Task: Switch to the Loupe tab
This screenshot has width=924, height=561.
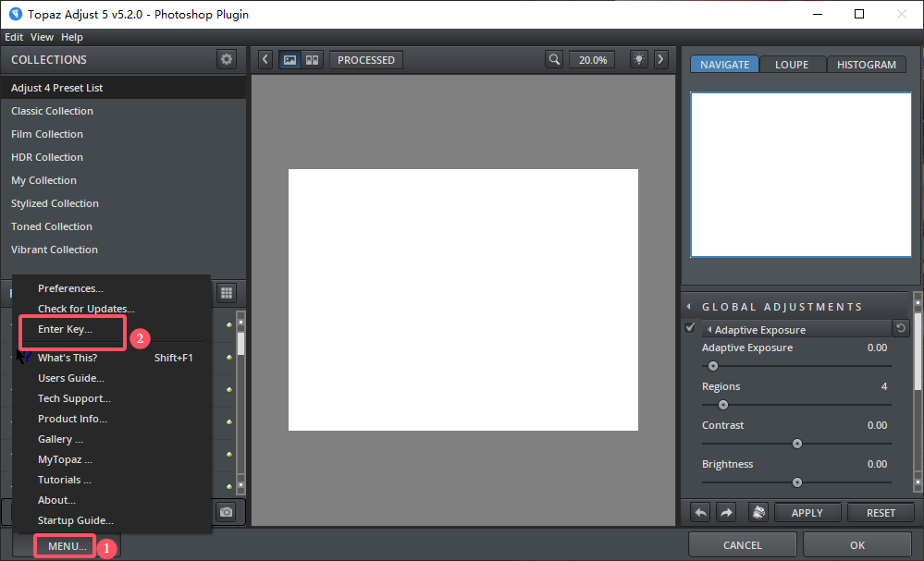Action: click(792, 64)
